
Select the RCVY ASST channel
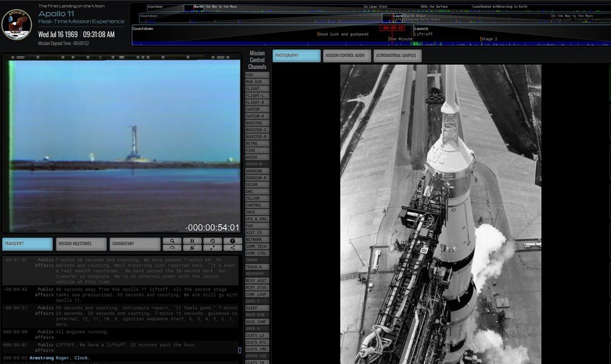[x=257, y=280]
